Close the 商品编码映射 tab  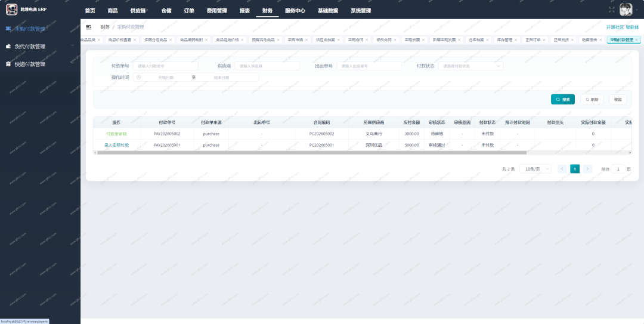(x=206, y=40)
